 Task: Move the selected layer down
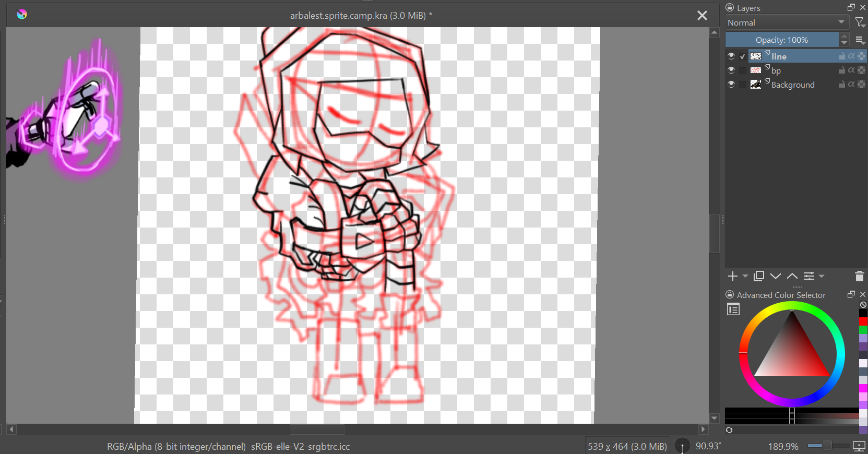click(776, 276)
